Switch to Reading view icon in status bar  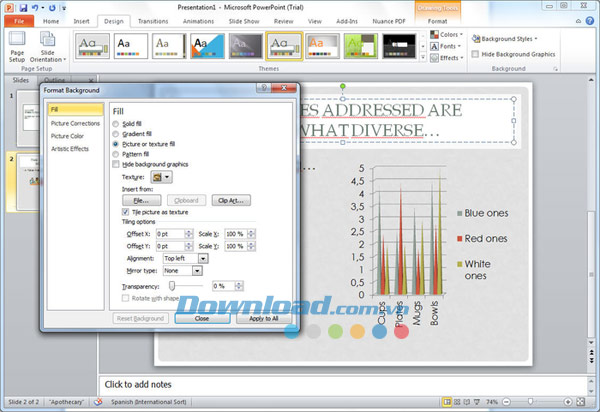tap(466, 402)
